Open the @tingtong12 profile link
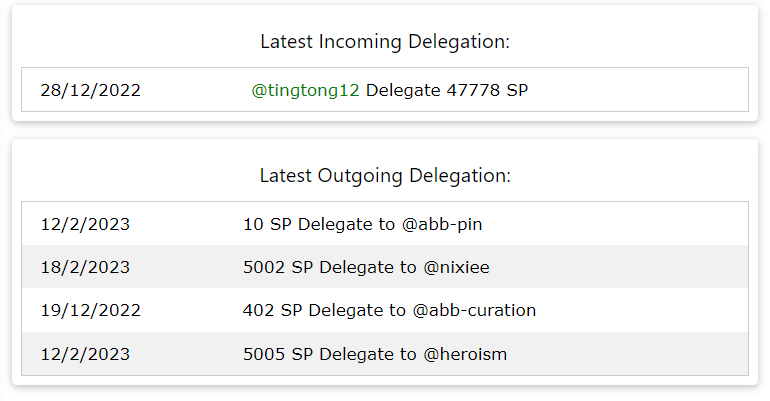 coord(305,90)
